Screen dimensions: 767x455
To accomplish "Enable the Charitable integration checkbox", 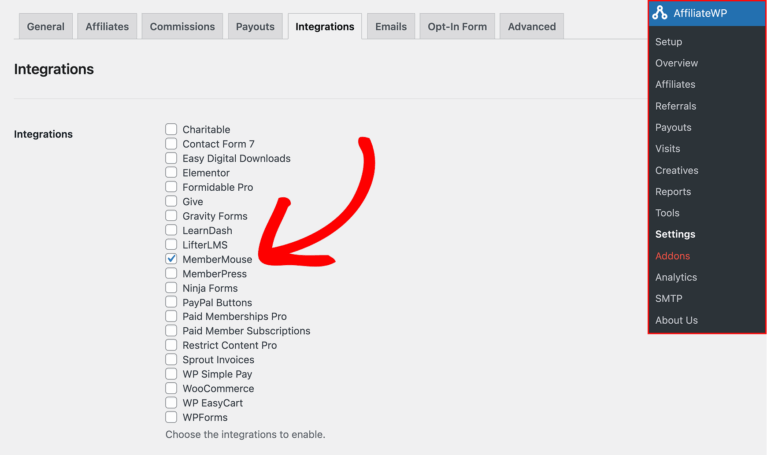I will [x=171, y=129].
